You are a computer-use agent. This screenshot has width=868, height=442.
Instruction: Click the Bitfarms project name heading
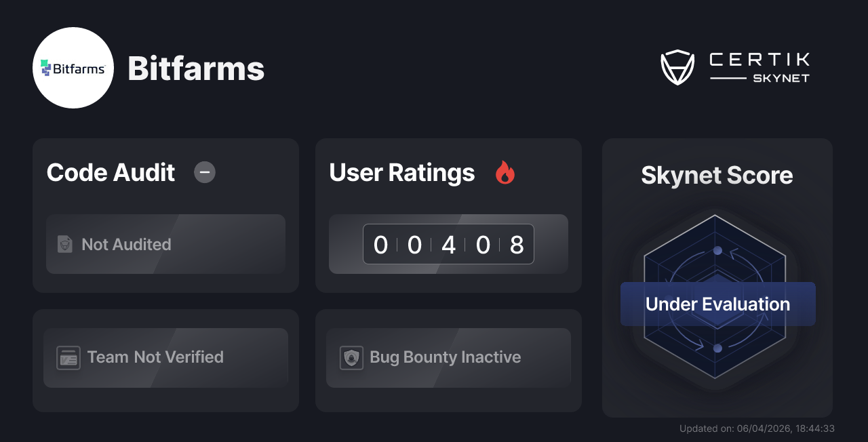point(196,68)
